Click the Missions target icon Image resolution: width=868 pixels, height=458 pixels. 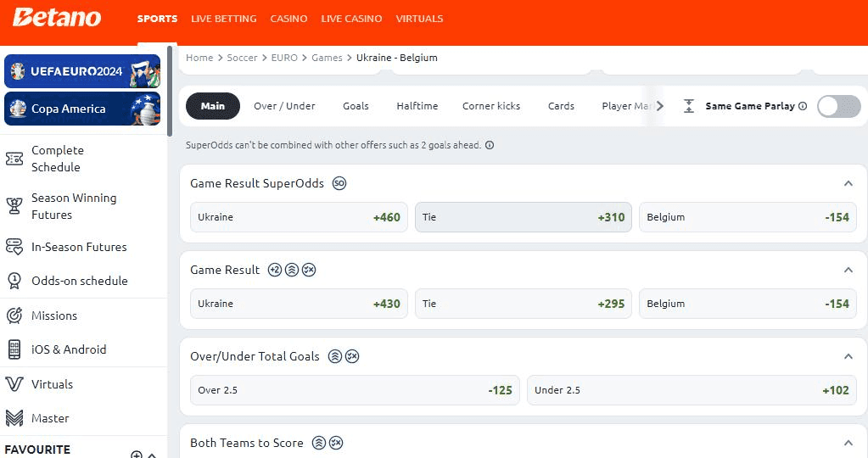click(x=14, y=316)
